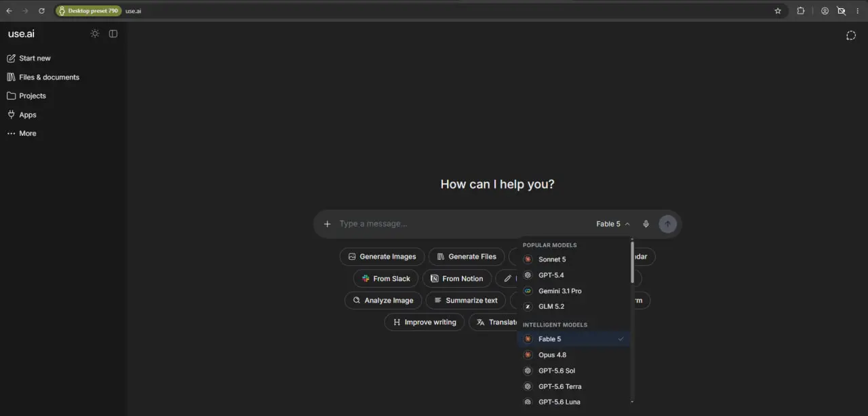This screenshot has height=416, width=868.
Task: Click the From Notion suggestion chip
Action: tap(457, 278)
